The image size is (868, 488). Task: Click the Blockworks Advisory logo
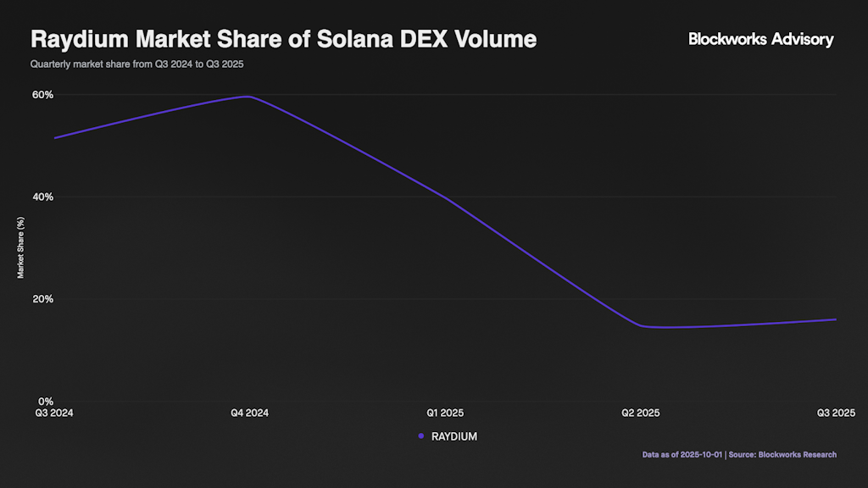760,39
